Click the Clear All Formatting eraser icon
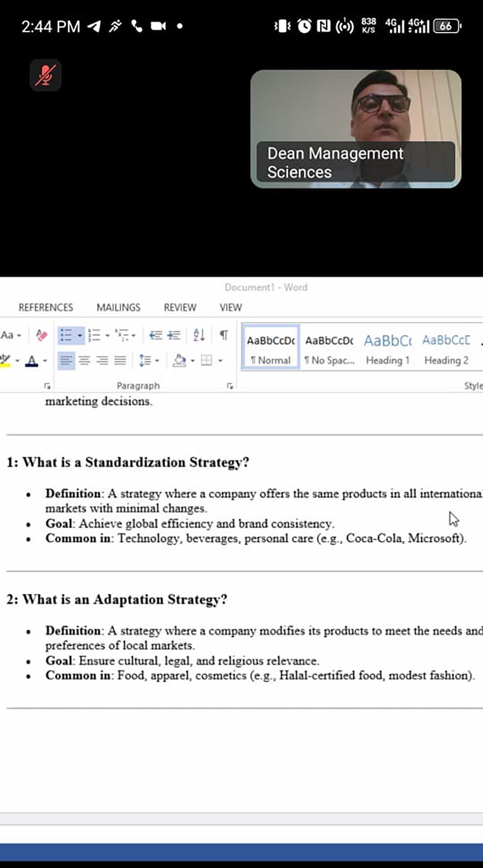Image resolution: width=483 pixels, height=868 pixels. (x=41, y=335)
